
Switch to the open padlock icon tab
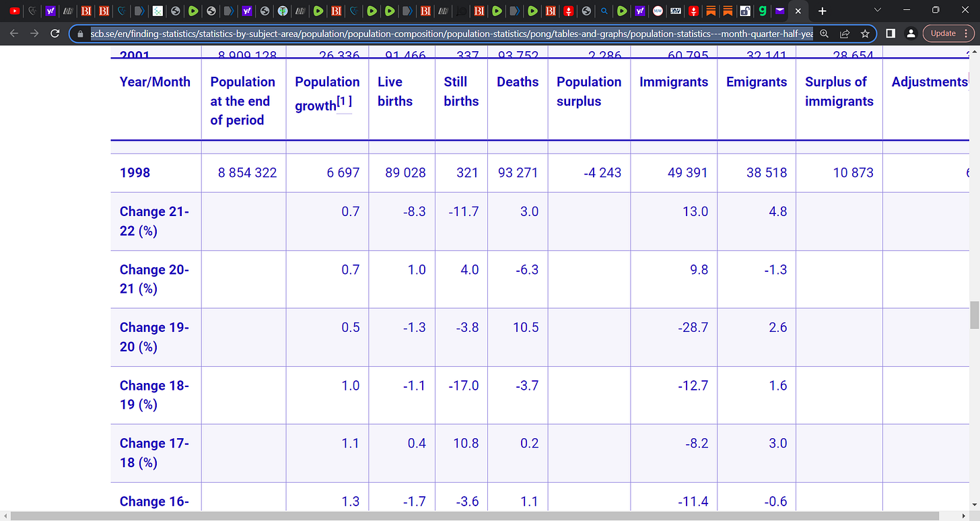click(x=745, y=11)
